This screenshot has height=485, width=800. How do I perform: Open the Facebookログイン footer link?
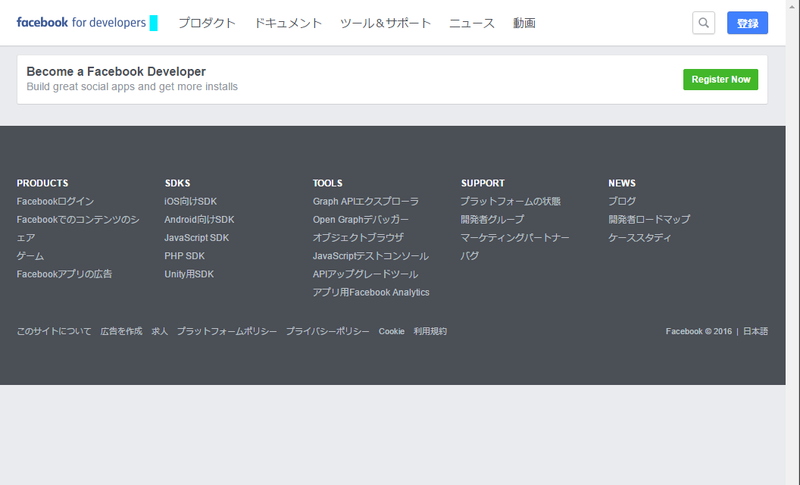tap(55, 201)
